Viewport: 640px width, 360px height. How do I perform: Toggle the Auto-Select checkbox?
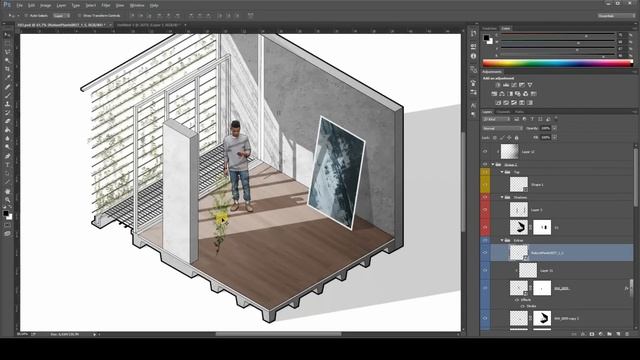coord(26,16)
